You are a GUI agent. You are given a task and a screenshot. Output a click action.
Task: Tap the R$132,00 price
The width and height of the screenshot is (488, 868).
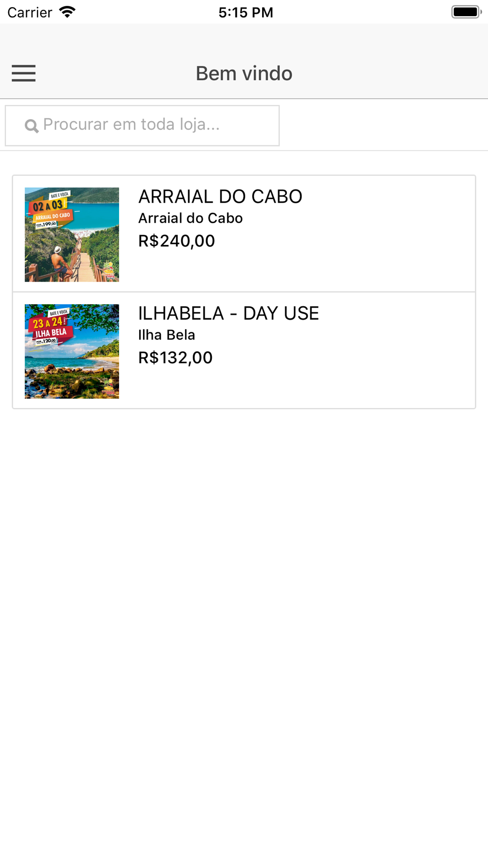pos(176,357)
